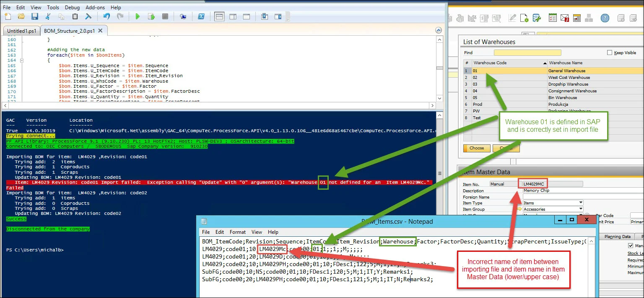Toggle the checked Manual checkbox under Planning Data
Viewport: 644px width, 298px height.
coord(630,246)
